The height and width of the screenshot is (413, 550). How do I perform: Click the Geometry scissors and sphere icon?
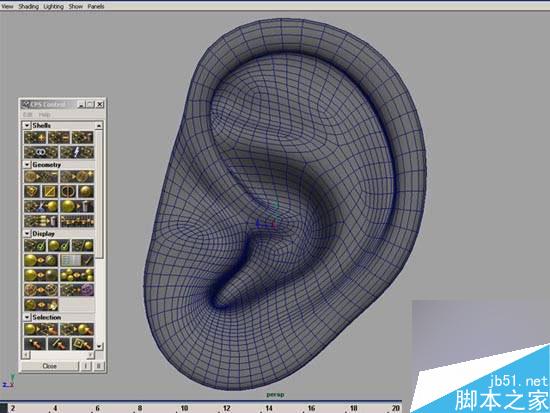pyautogui.click(x=41, y=206)
